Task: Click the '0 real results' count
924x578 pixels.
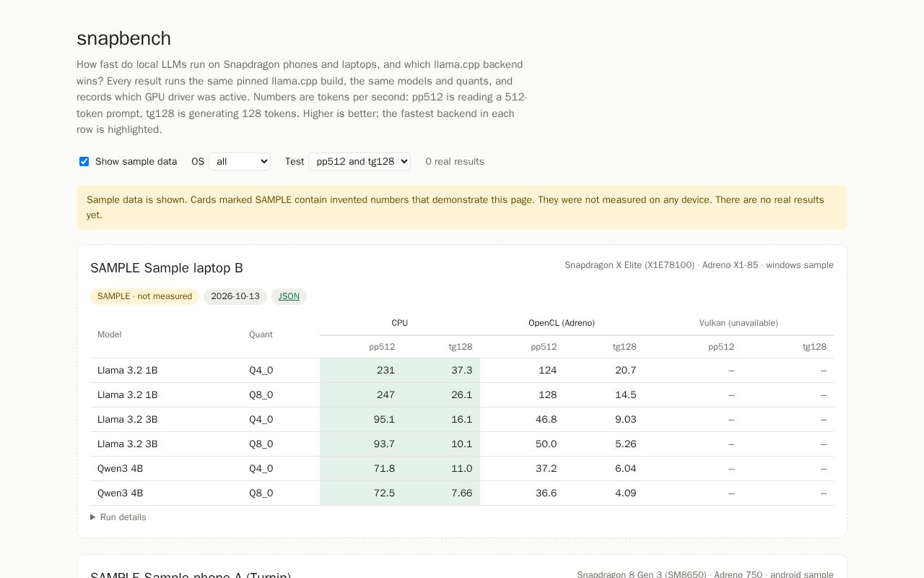Action: tap(455, 162)
